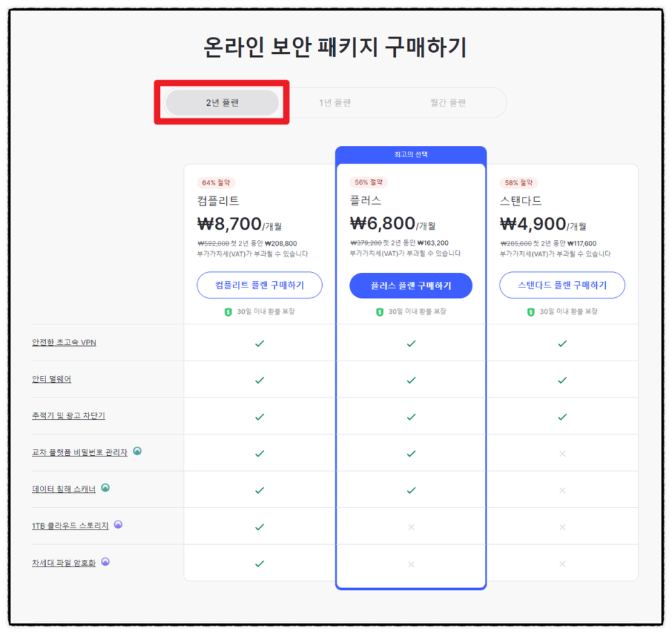
Task: Select the 2년 플랜 tab
Action: pos(222,102)
